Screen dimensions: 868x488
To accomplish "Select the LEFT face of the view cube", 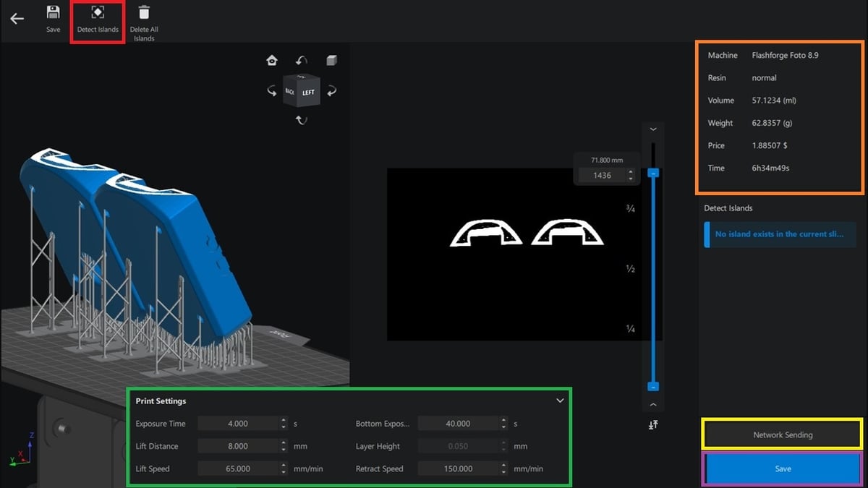I will point(309,93).
